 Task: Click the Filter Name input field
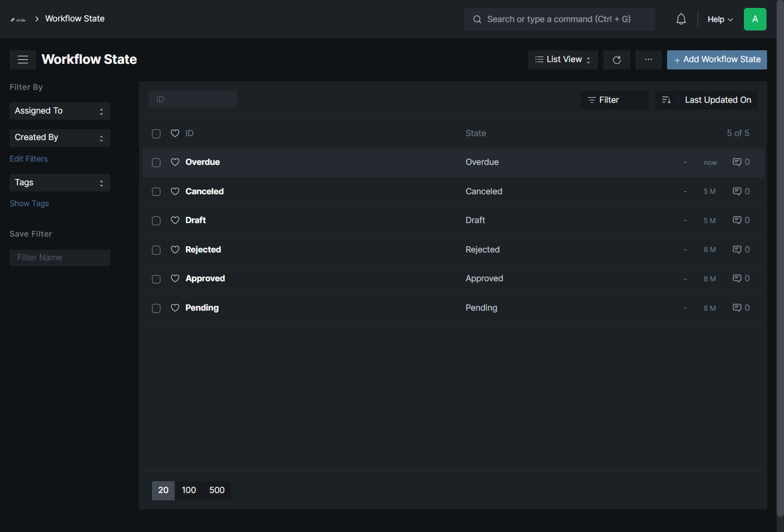60,258
